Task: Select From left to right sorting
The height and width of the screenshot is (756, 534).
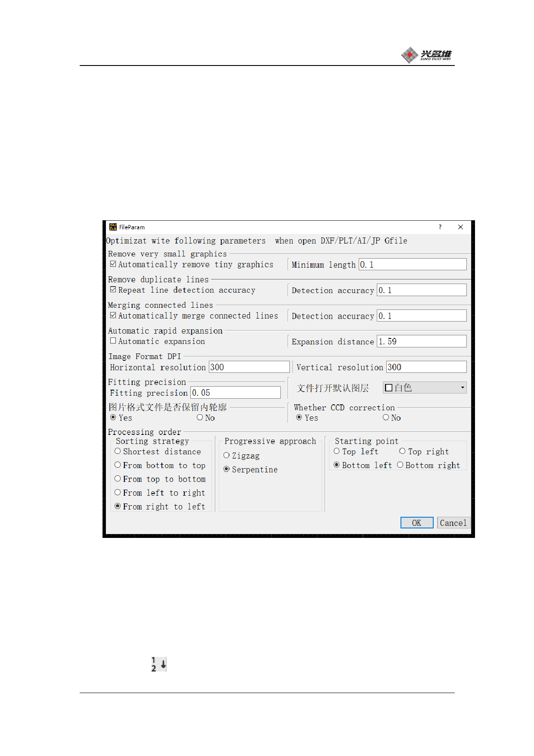Action: (118, 492)
